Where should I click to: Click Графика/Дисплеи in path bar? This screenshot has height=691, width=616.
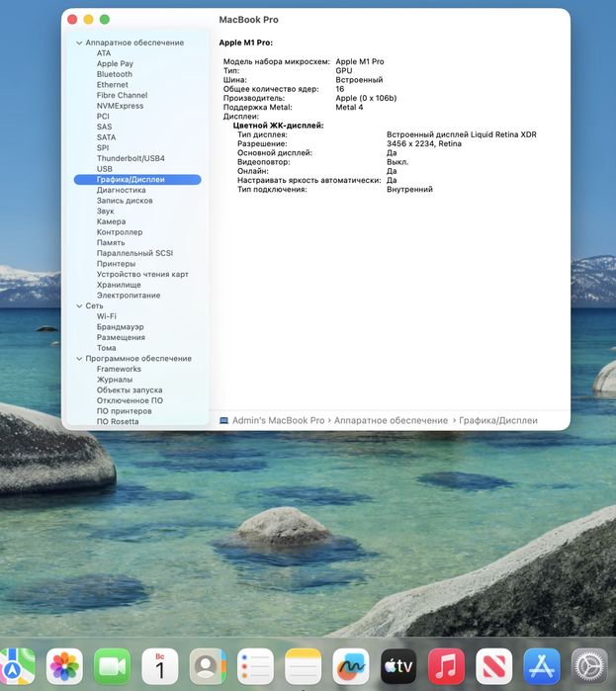click(x=498, y=420)
